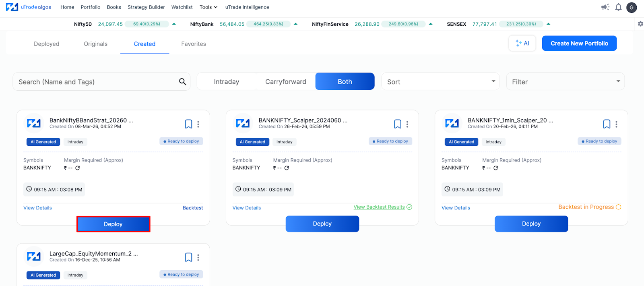Screen dimensions: 644x286
Task: Click the Nifty50 up-arrow indicator
Action: tap(174, 24)
